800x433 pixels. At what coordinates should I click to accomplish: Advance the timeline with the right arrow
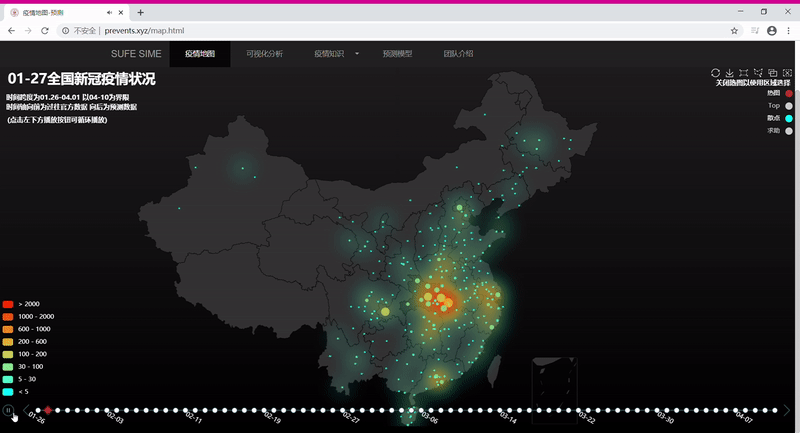click(787, 410)
